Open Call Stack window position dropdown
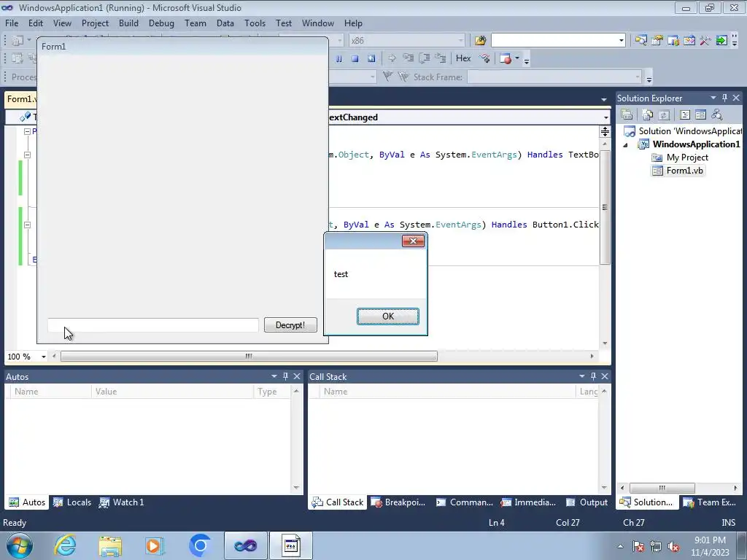This screenshot has height=560, width=747. click(x=581, y=376)
